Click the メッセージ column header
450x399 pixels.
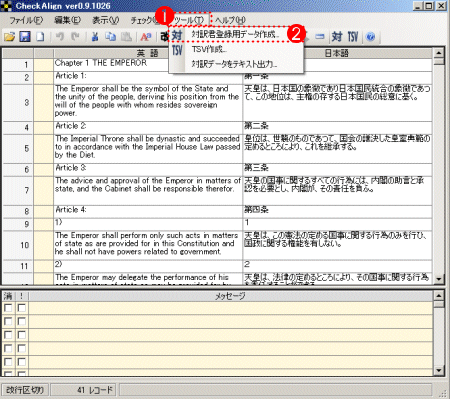click(x=230, y=296)
